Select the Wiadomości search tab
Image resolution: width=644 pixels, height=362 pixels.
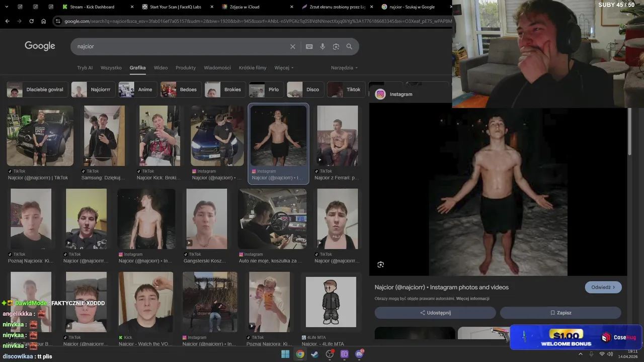pyautogui.click(x=217, y=68)
